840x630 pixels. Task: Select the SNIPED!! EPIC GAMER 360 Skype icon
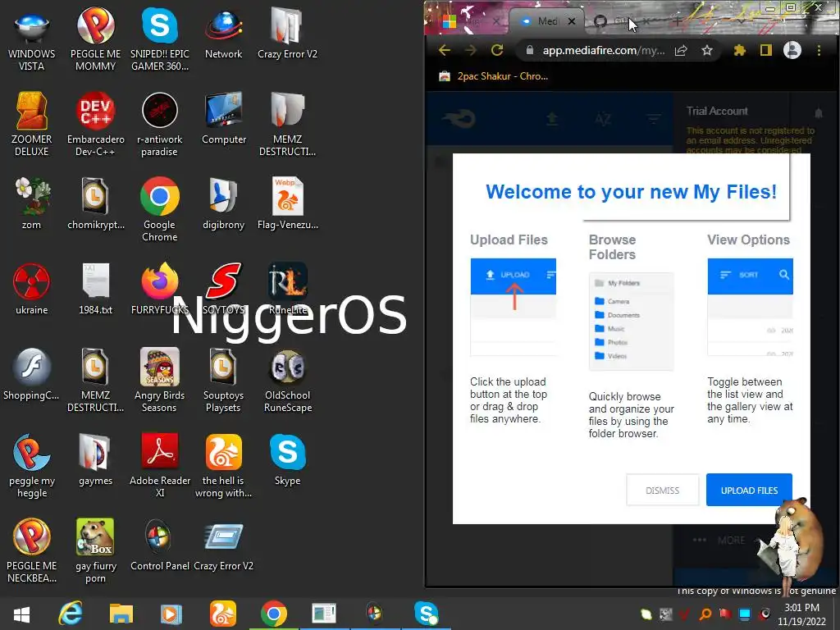160,39
